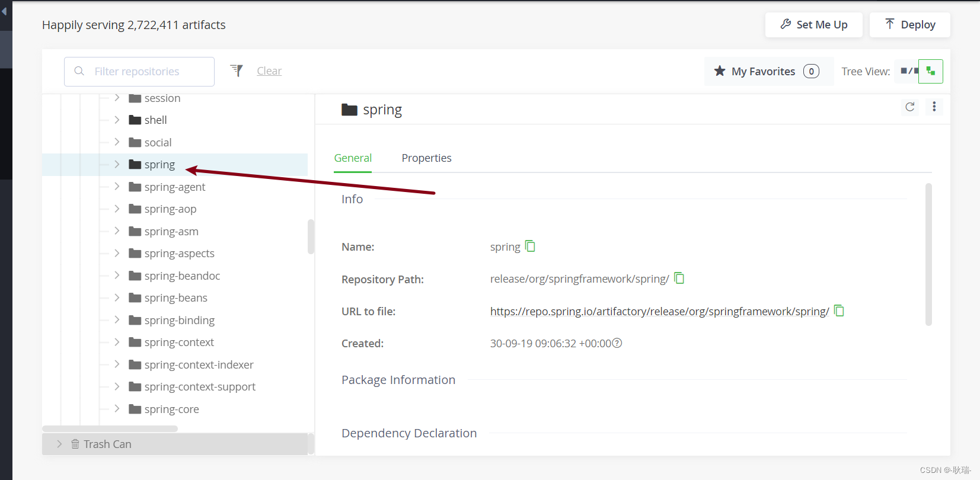
Task: Expand the social folder
Action: point(117,142)
